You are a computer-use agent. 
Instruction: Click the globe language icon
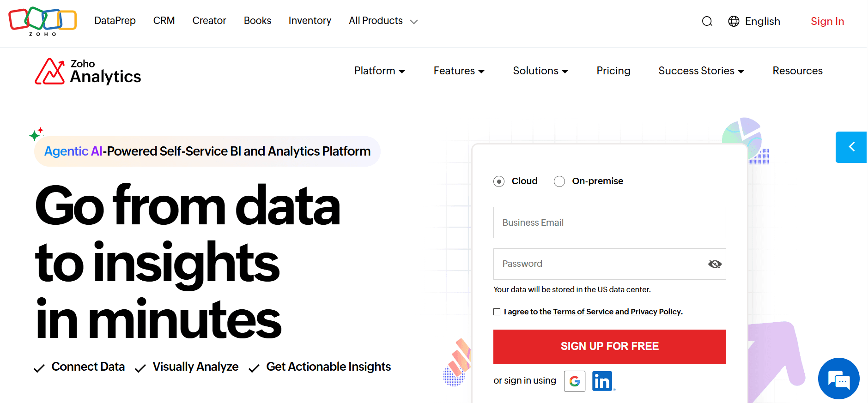pos(733,21)
